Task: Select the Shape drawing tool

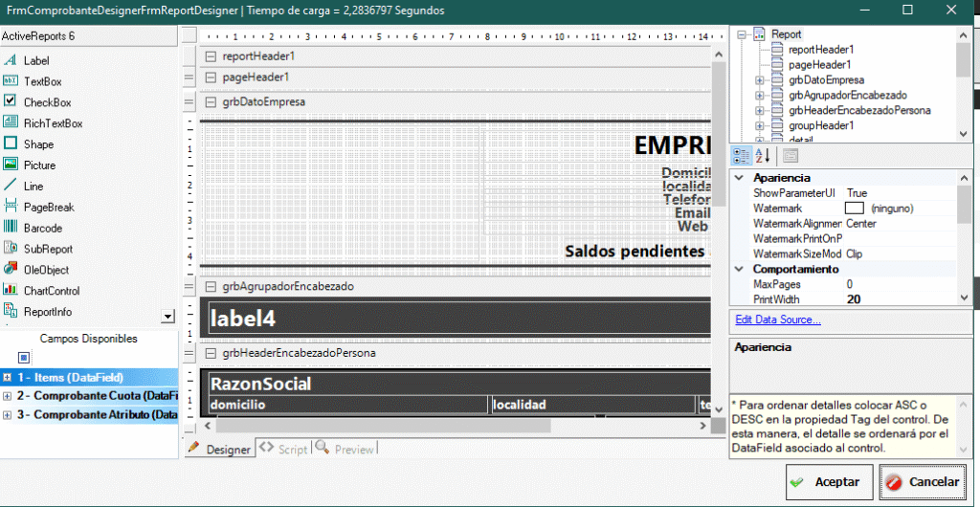Action: [38, 144]
